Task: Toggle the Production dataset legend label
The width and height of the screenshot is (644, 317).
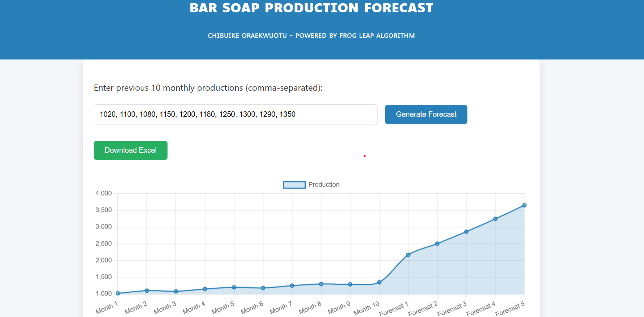Action: (323, 185)
